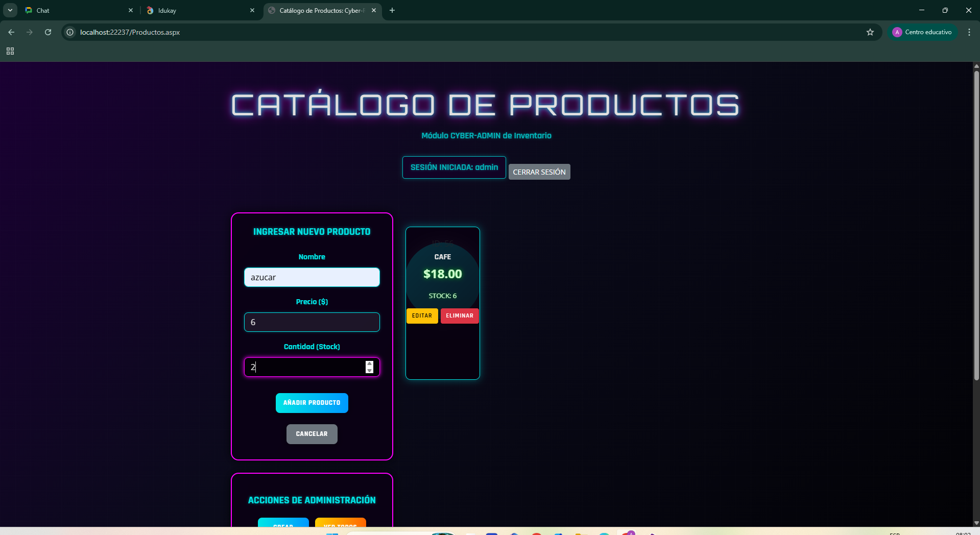Viewport: 980px width, 535px height.
Task: Click the forward navigation arrow
Action: click(30, 32)
